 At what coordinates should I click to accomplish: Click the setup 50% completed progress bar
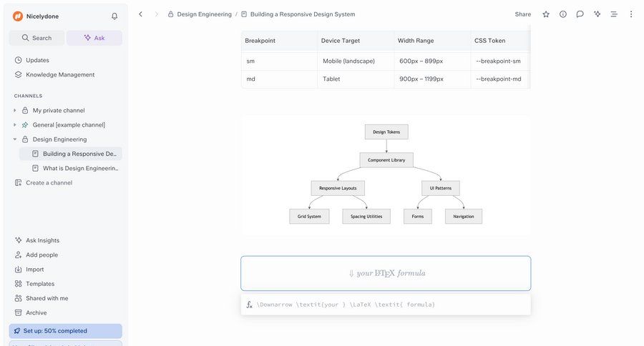click(65, 331)
